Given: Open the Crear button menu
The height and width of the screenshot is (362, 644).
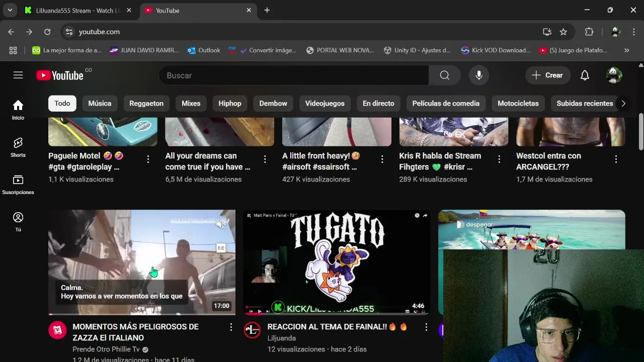Looking at the screenshot, I should pos(548,75).
